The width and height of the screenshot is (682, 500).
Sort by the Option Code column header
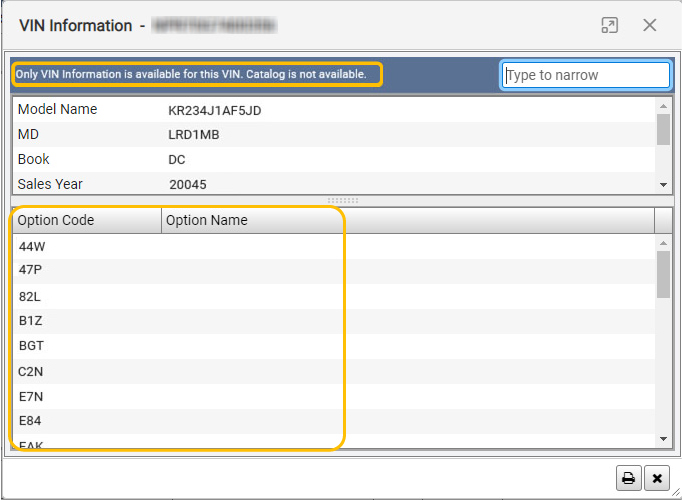pos(86,220)
